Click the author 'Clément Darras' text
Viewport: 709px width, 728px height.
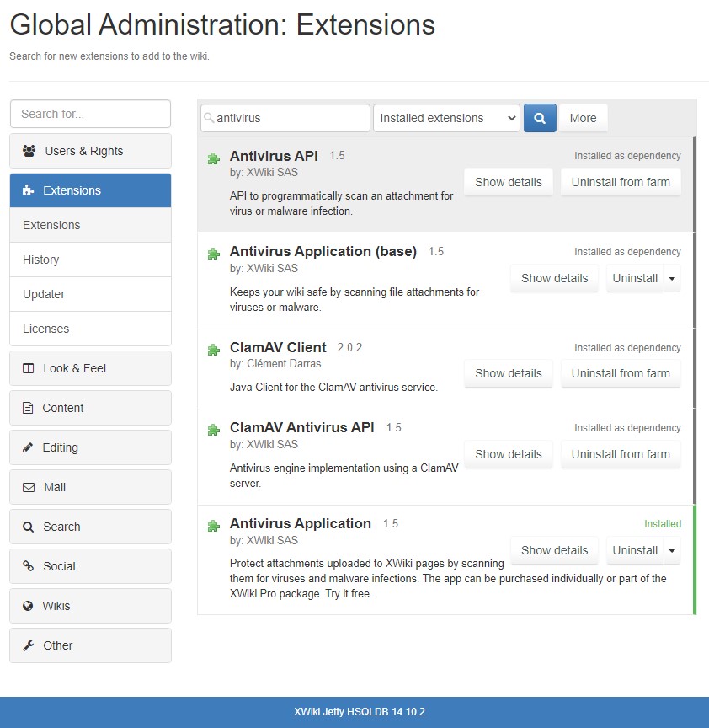pos(284,363)
